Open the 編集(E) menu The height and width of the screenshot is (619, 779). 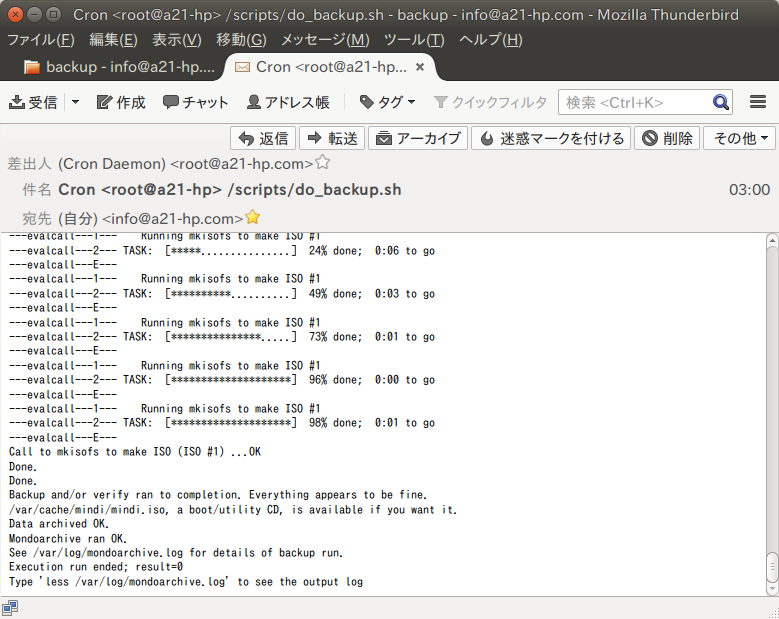pos(113,40)
